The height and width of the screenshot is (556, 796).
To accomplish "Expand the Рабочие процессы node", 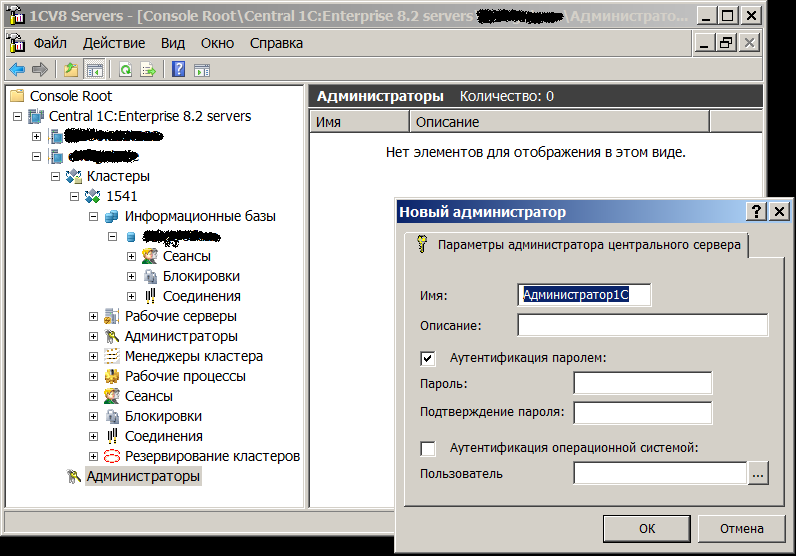I will 93,376.
